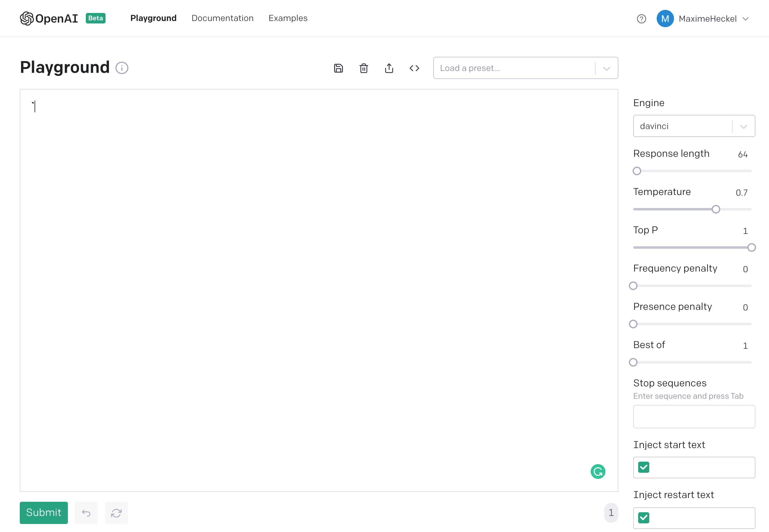
Task: Click the Best of slider handle
Action: tap(633, 362)
